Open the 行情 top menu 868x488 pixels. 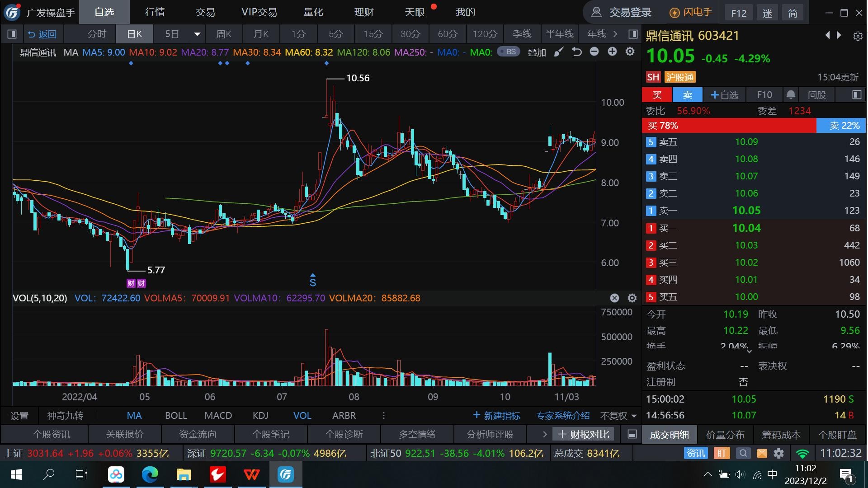point(155,12)
